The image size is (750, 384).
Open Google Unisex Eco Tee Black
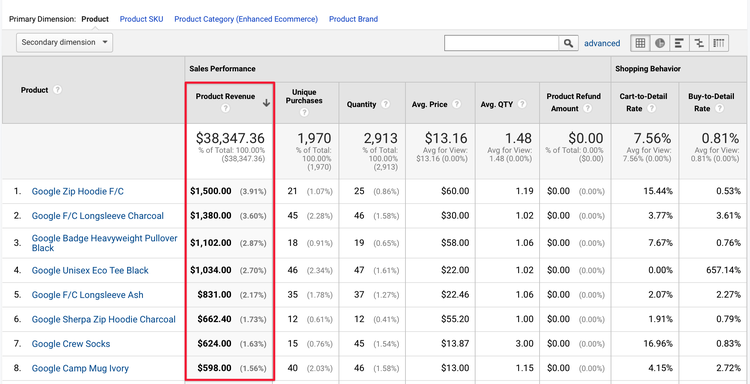coord(90,270)
